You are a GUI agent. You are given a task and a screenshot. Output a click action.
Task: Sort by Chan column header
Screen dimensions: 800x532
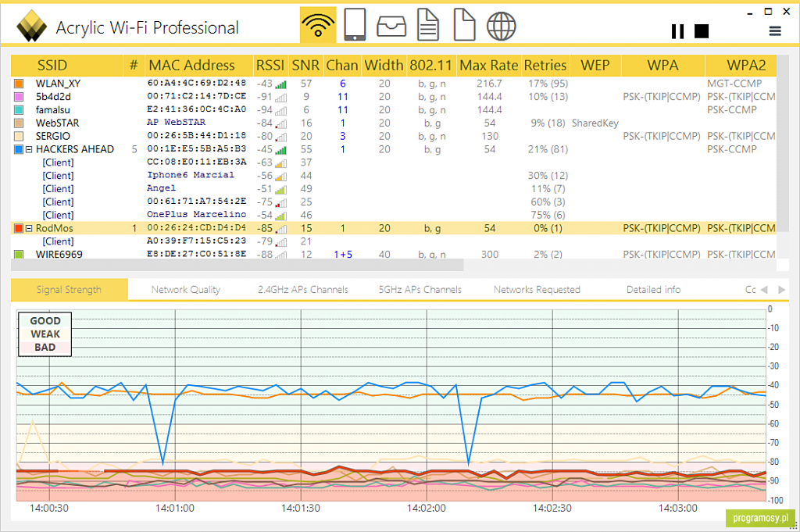click(x=342, y=66)
